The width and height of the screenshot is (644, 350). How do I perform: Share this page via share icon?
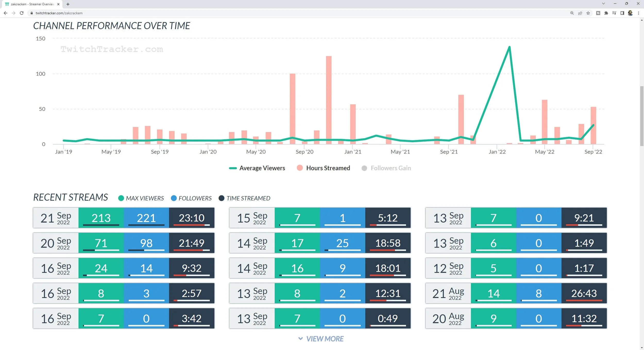580,13
